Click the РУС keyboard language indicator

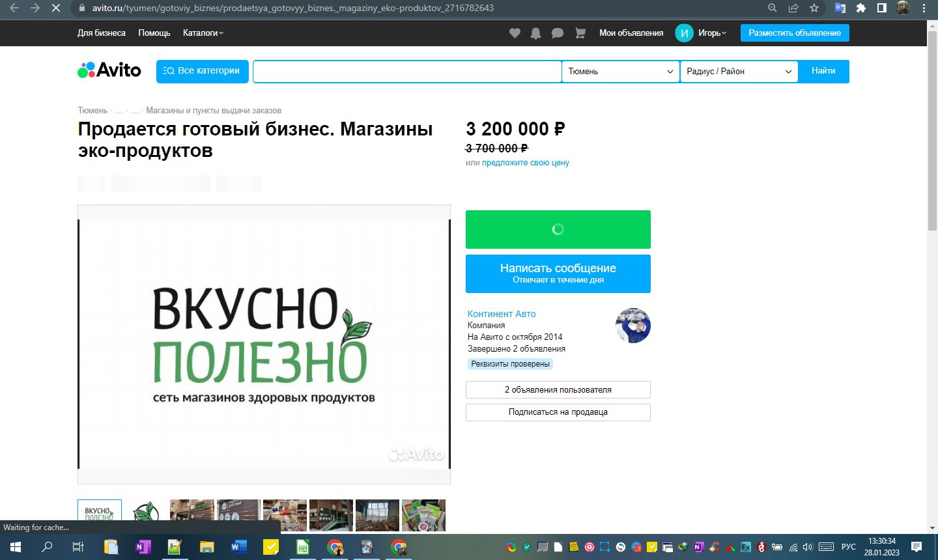point(849,547)
